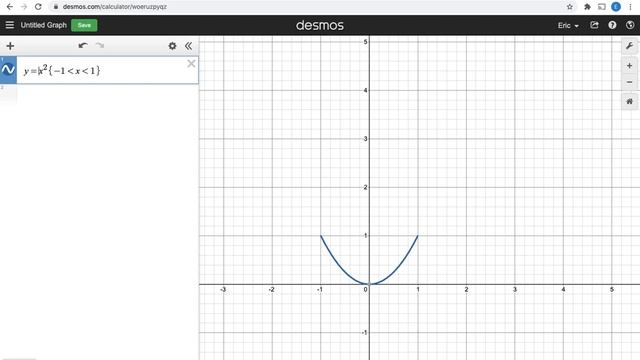Toggle visibility of expression one curve
The width and height of the screenshot is (640, 360).
[x=8, y=70]
